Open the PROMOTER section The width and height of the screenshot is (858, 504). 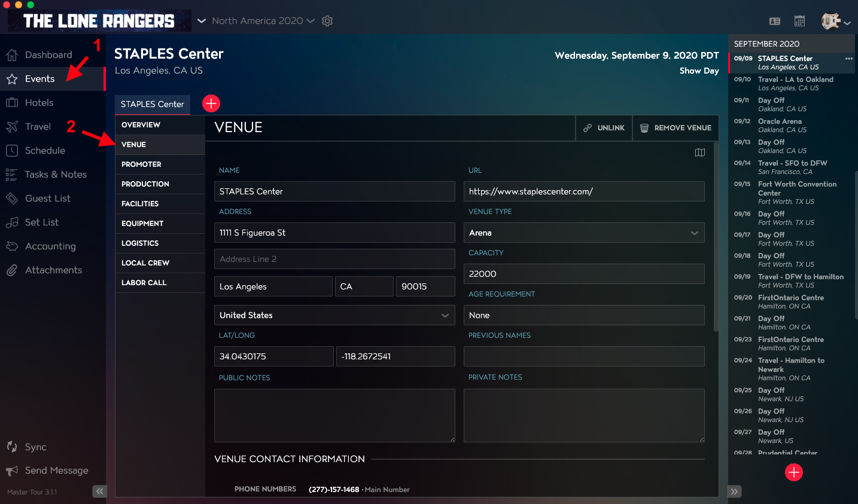pos(160,164)
